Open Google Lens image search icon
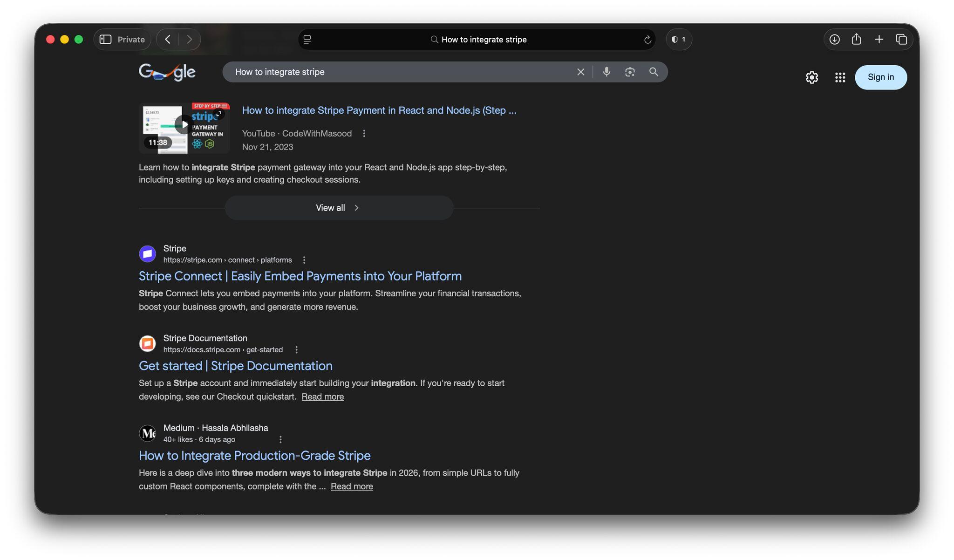The height and width of the screenshot is (560, 954). pyautogui.click(x=630, y=72)
